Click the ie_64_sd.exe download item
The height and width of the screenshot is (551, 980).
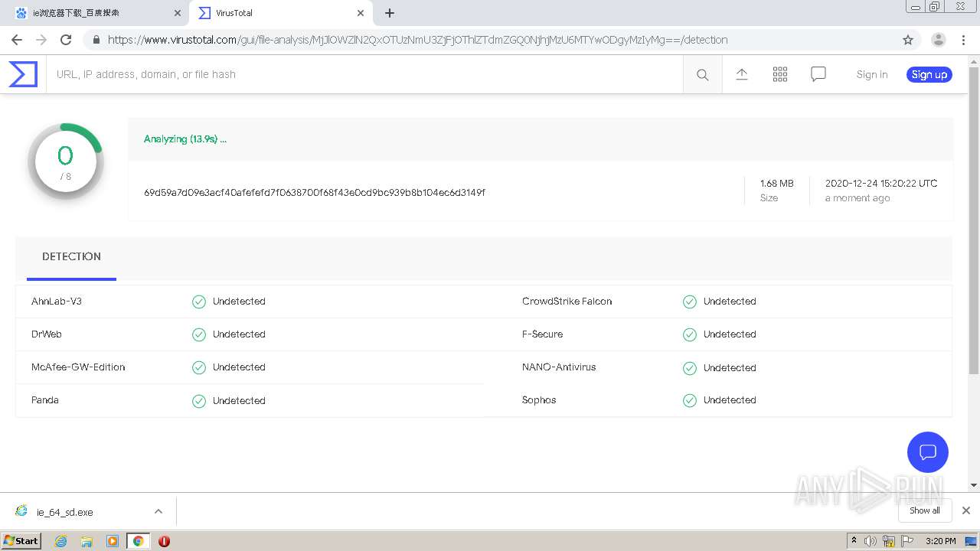(90, 511)
